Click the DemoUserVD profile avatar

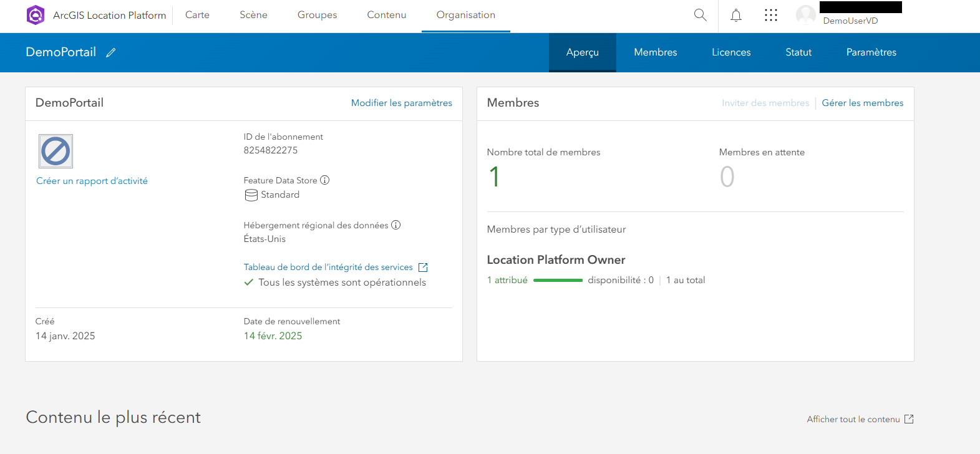[806, 15]
